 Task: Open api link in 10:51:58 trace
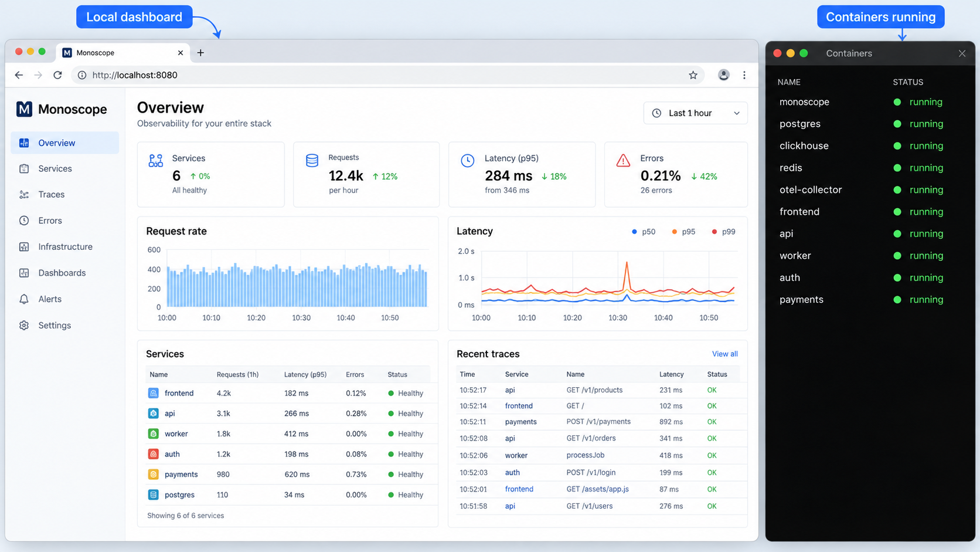(x=510, y=506)
